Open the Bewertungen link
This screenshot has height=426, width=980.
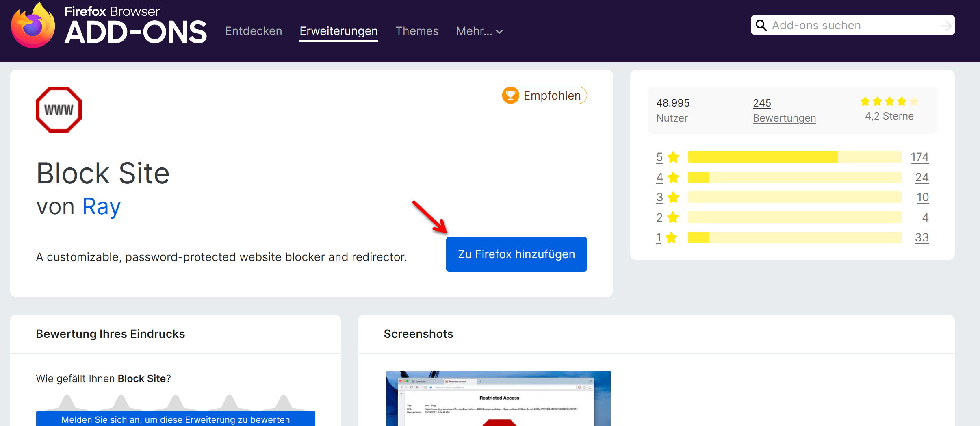tap(784, 118)
